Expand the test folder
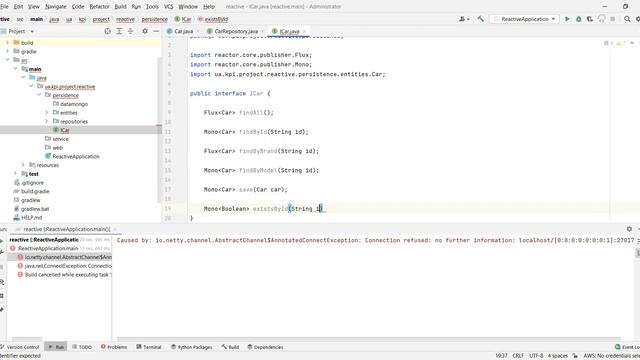This screenshot has height=360, width=640. [x=15, y=174]
